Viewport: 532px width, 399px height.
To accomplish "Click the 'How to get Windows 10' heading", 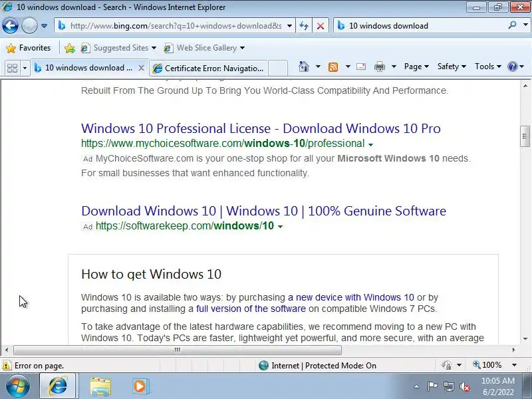I will point(152,274).
